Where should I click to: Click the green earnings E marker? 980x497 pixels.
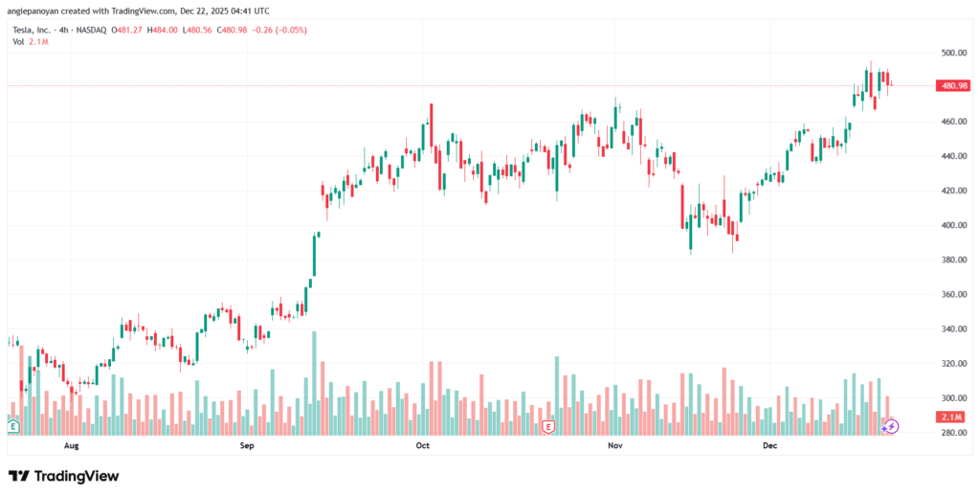(x=12, y=424)
